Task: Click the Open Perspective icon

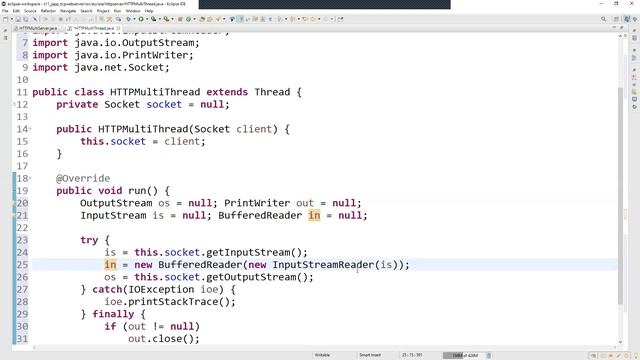Action: 617,19
